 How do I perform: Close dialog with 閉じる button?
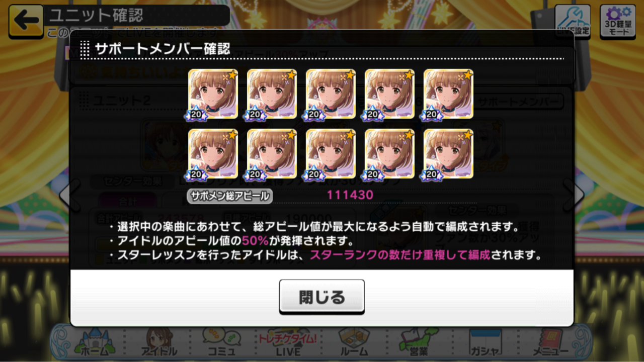tap(321, 297)
